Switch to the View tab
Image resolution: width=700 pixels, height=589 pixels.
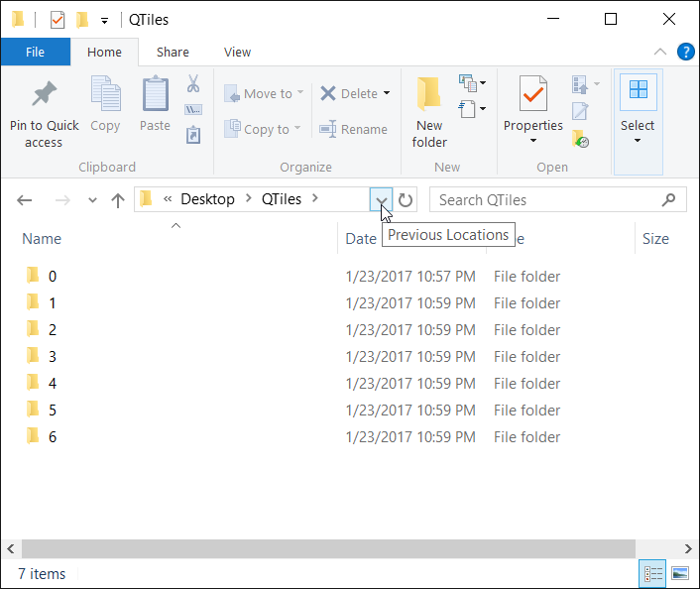tap(237, 53)
